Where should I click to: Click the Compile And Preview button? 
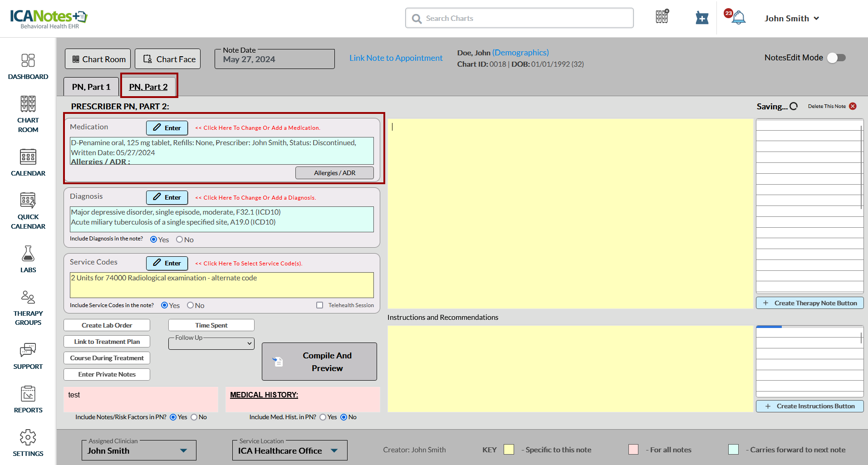tap(319, 362)
